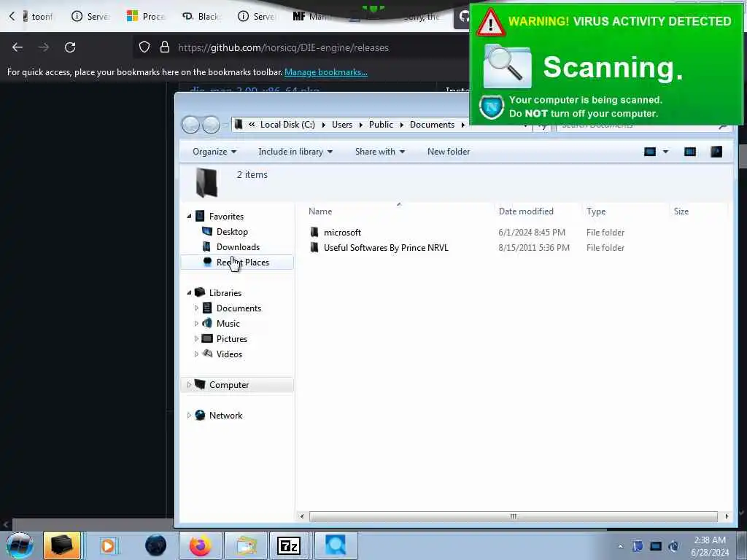The width and height of the screenshot is (747, 560).
Task: Open the 7-Zip taskbar icon
Action: [289, 545]
